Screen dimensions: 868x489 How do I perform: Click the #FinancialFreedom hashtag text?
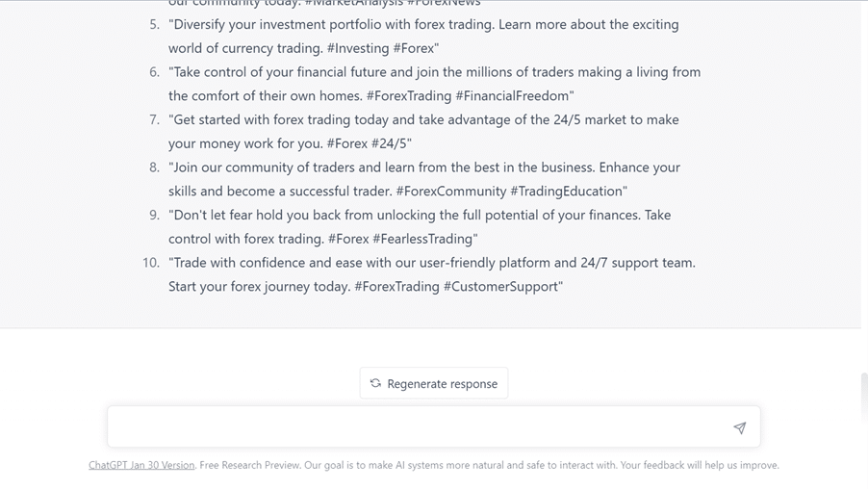point(513,96)
